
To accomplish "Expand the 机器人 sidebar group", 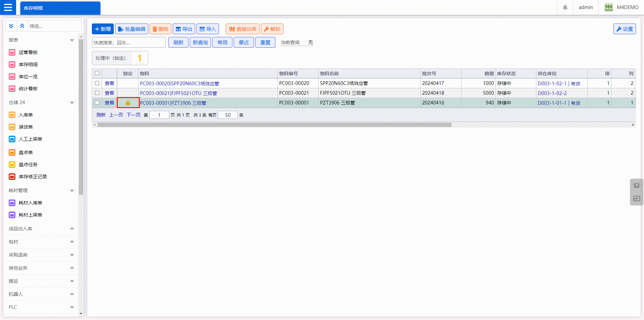I will point(72,294).
